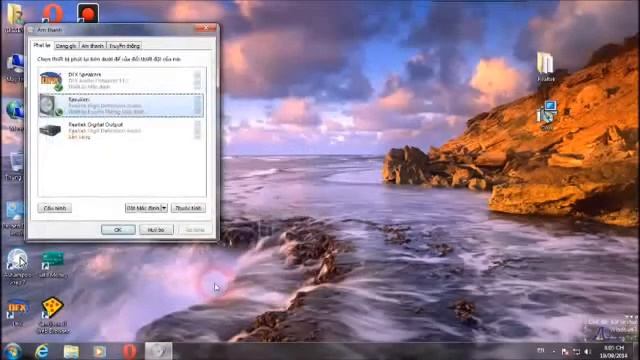This screenshot has width=640, height=360.
Task: Select Realtek Digital Output device icon
Action: pyautogui.click(x=51, y=131)
